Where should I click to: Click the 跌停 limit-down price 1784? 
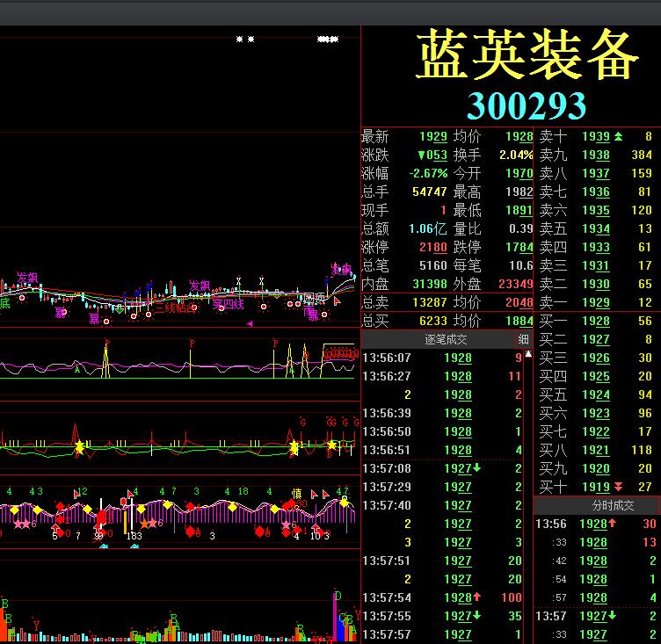tap(519, 247)
